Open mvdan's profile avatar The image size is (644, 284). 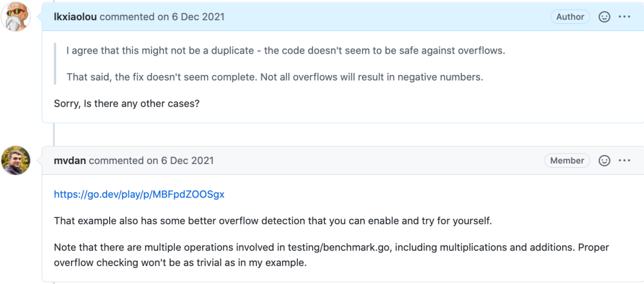[16, 160]
